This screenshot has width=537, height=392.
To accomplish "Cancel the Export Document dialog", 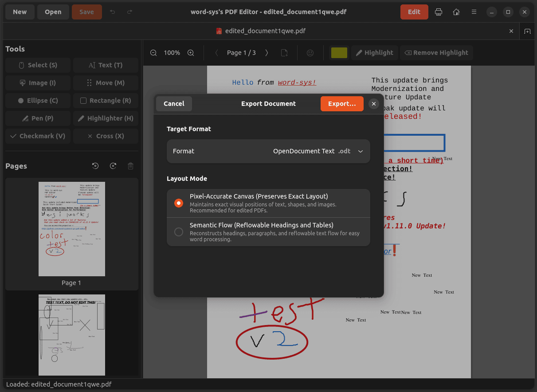I will click(174, 104).
